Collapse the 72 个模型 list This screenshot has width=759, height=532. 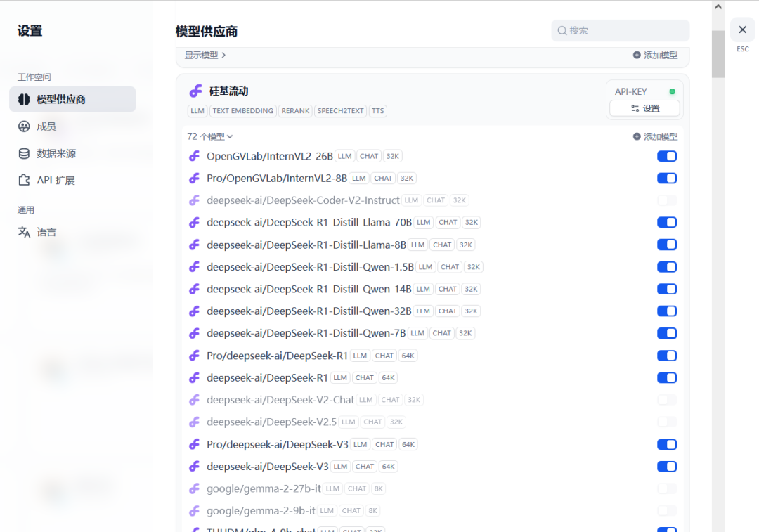pyautogui.click(x=210, y=136)
